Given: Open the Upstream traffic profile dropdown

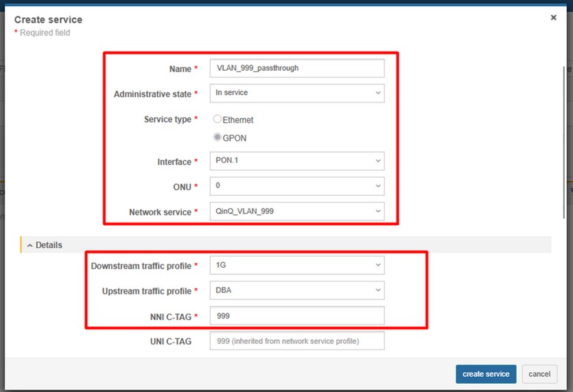Looking at the screenshot, I should pos(296,290).
